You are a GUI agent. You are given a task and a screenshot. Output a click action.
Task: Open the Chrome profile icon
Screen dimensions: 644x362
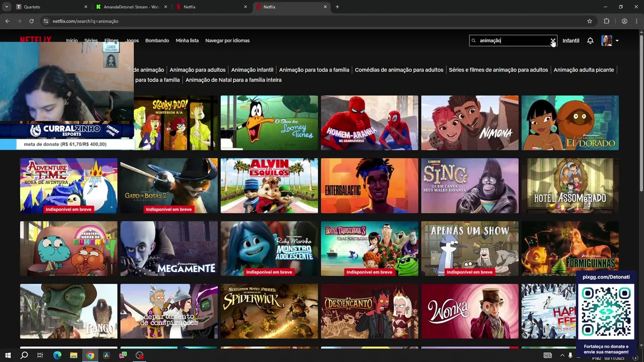[x=624, y=21]
